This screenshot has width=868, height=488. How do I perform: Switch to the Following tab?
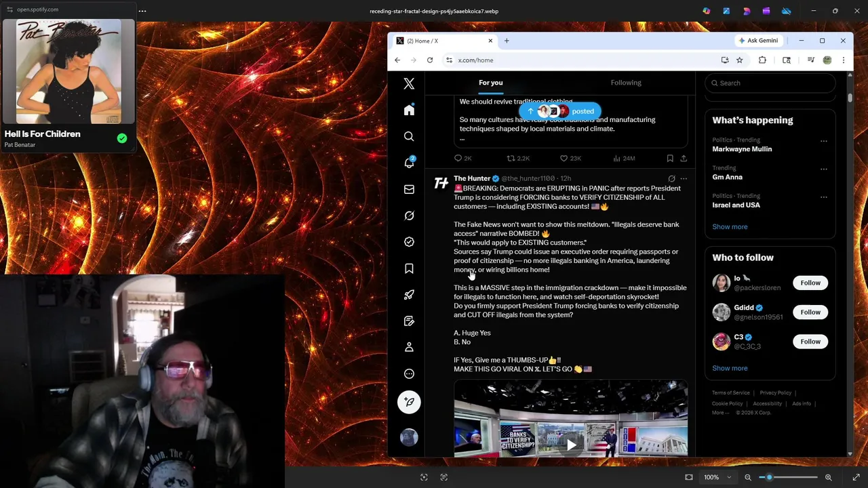point(626,83)
